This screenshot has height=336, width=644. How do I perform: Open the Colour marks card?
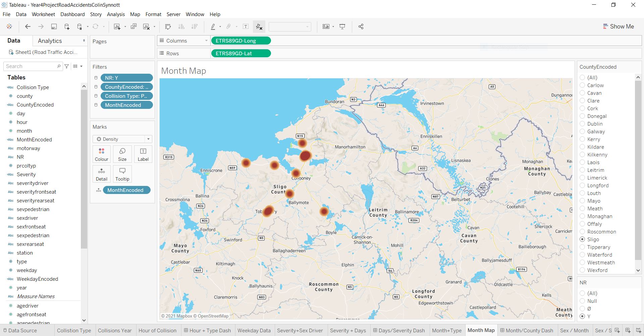(x=101, y=154)
